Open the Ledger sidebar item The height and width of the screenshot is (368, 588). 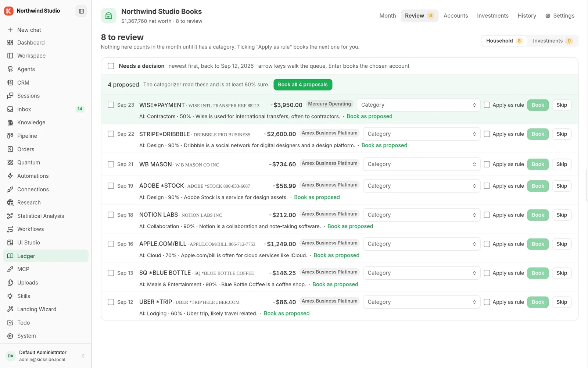tap(46, 256)
